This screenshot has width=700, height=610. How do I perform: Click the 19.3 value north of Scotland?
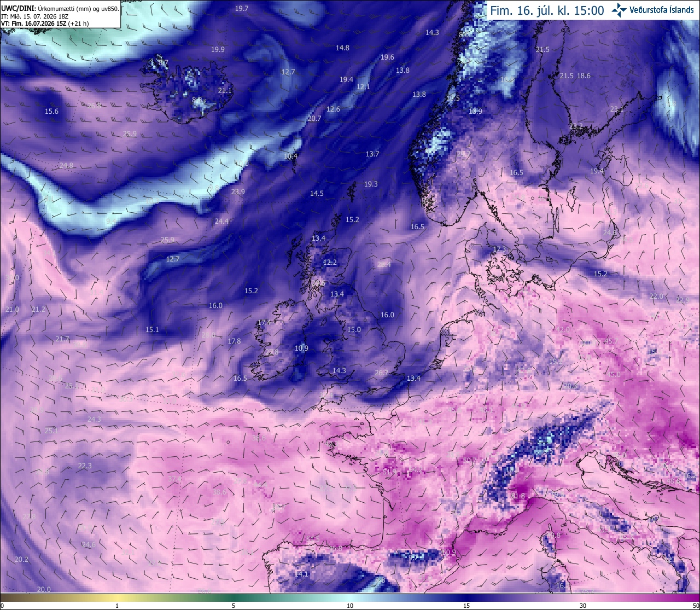(x=371, y=184)
